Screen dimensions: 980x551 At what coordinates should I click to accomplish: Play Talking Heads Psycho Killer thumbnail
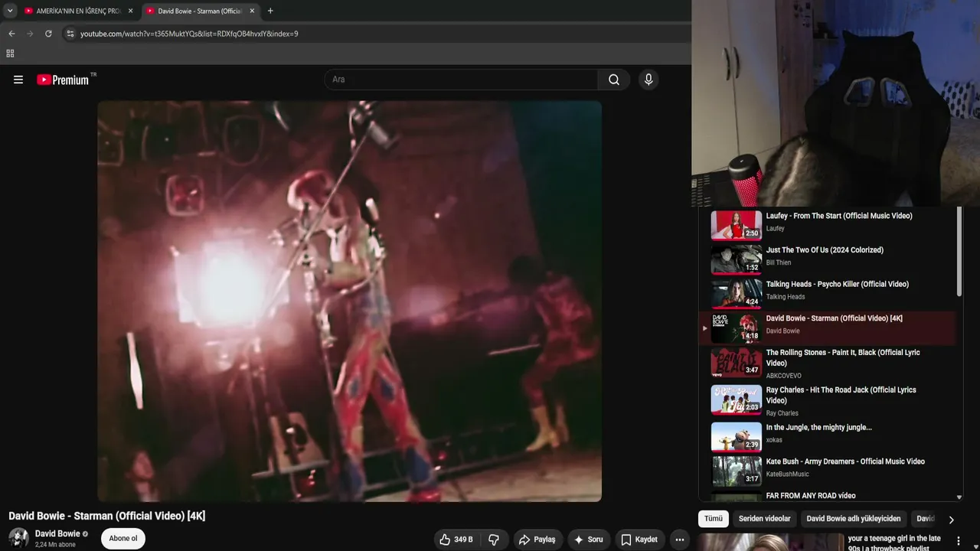point(737,294)
